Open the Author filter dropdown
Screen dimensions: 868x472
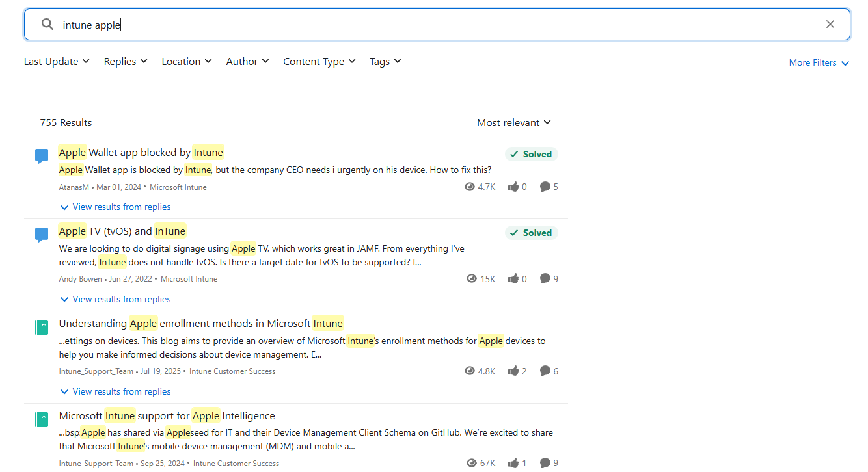pos(247,62)
